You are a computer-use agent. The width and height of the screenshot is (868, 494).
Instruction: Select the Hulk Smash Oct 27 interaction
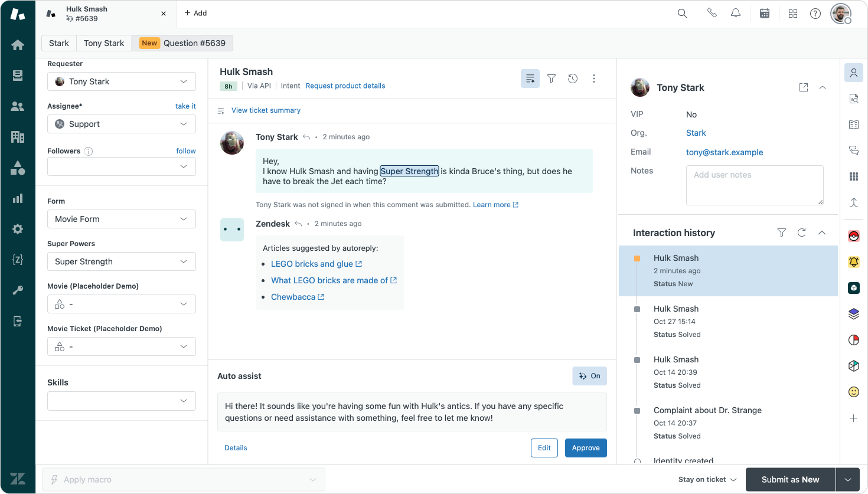point(728,322)
